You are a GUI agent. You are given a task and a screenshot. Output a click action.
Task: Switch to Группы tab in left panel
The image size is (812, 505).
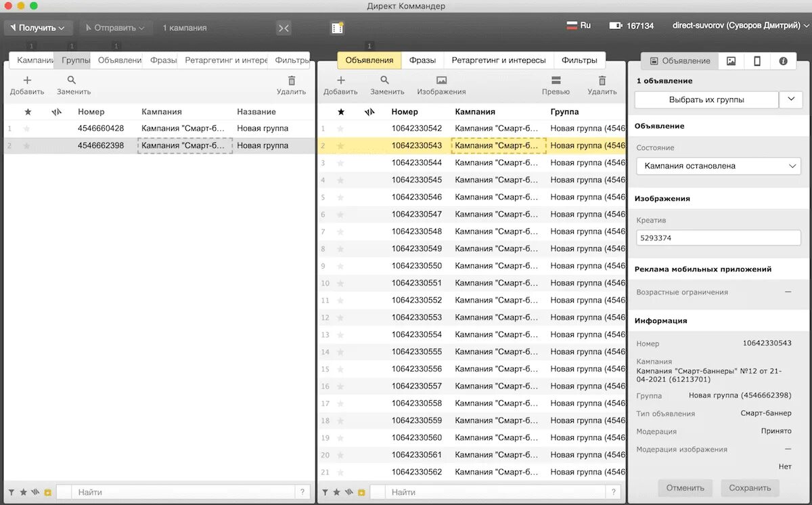(x=72, y=60)
